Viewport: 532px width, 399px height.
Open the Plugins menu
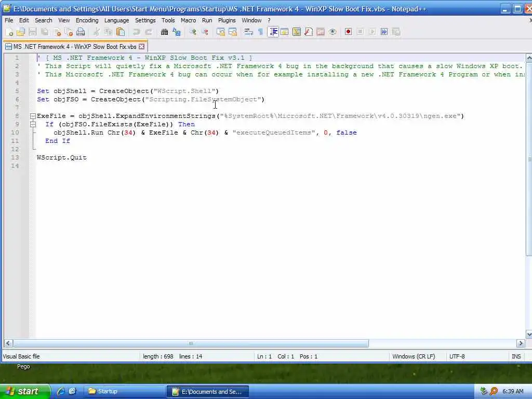coord(227,20)
